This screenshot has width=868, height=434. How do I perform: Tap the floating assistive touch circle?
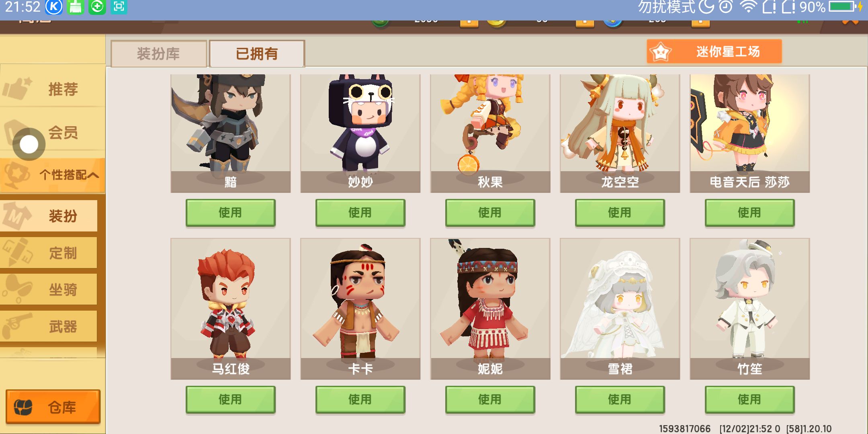pos(29,144)
